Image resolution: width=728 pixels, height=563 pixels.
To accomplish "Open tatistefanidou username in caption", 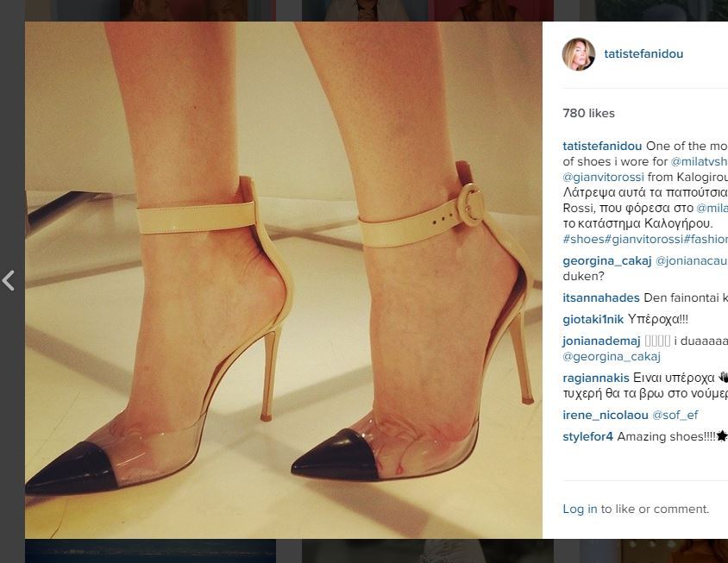I will pyautogui.click(x=602, y=146).
